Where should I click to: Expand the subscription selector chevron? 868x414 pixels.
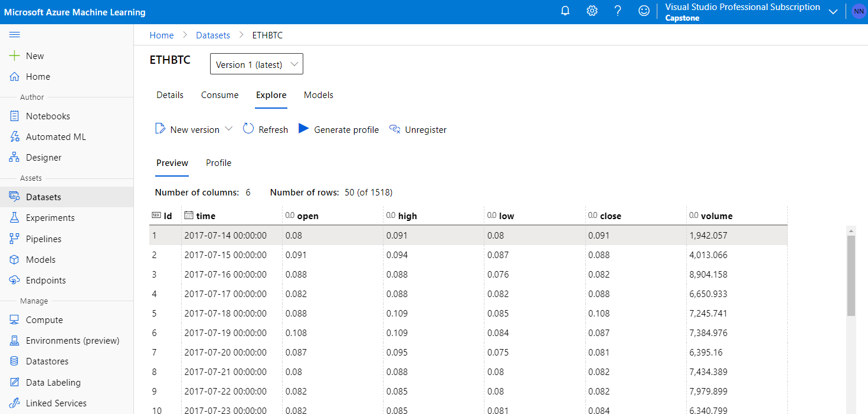click(834, 12)
